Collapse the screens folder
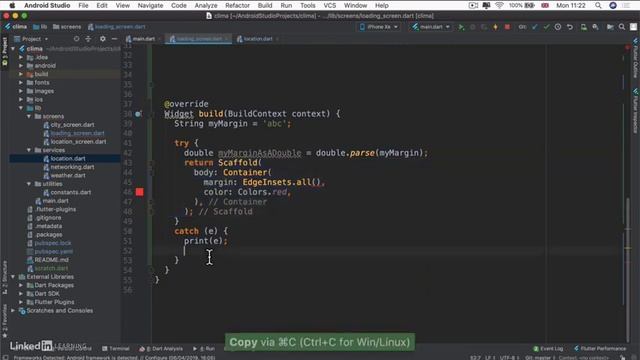The width and height of the screenshot is (640, 360). point(29,116)
